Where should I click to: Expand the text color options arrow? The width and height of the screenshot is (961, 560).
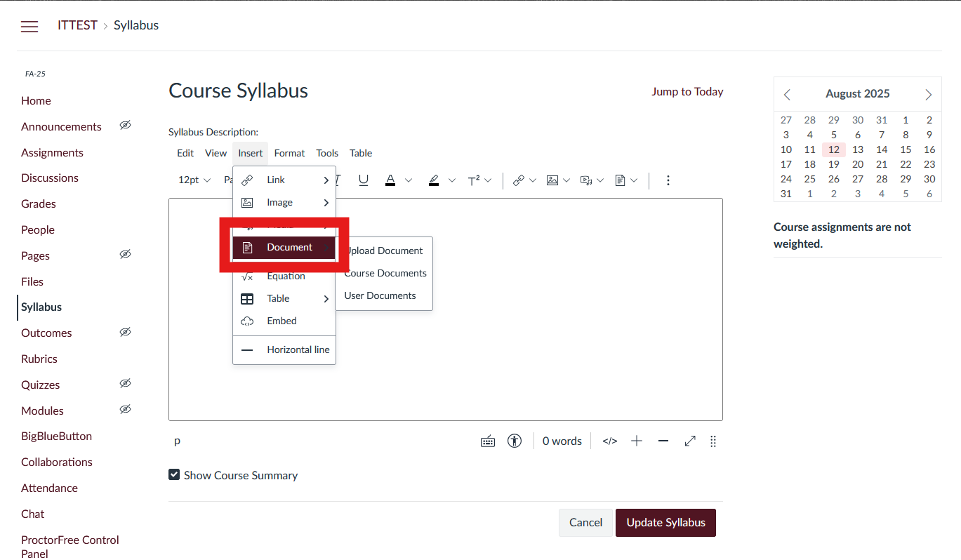pos(409,180)
